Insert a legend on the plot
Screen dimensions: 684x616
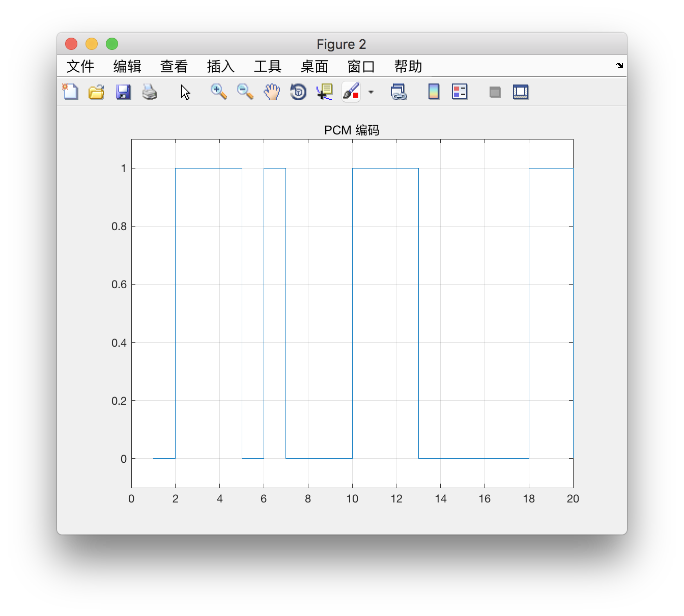pyautogui.click(x=459, y=92)
